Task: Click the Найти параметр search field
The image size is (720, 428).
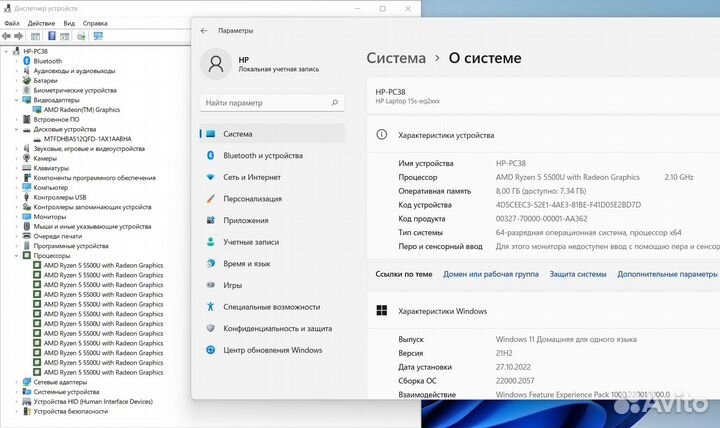Action: click(x=272, y=103)
